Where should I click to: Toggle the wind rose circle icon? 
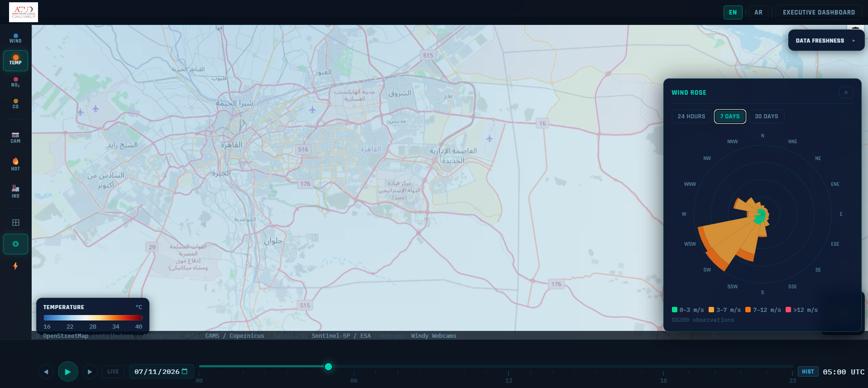[15, 244]
